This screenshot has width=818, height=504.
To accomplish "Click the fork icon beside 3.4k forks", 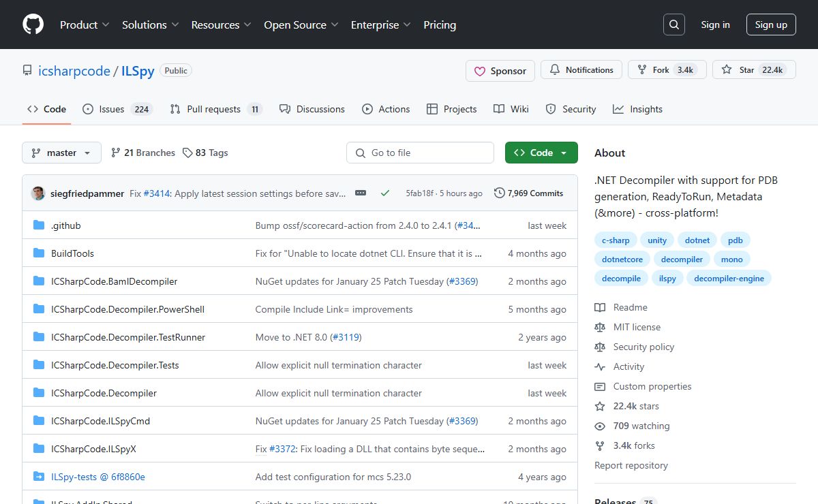I will [600, 446].
